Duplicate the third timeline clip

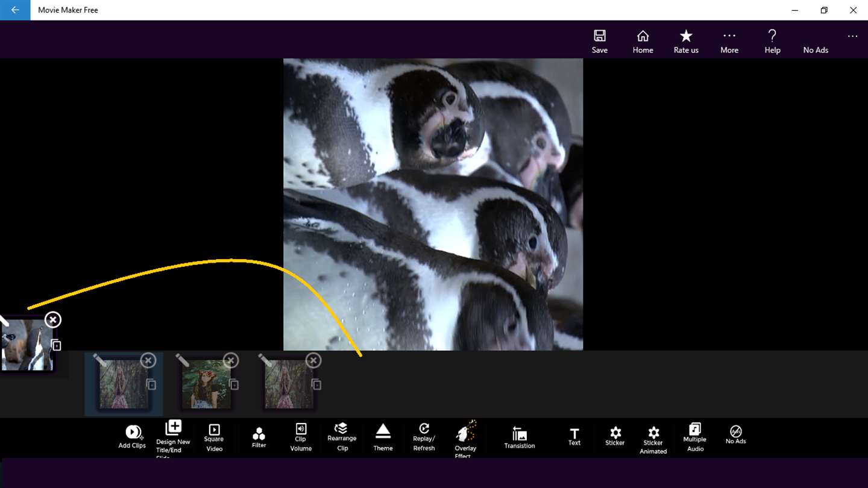(x=316, y=384)
